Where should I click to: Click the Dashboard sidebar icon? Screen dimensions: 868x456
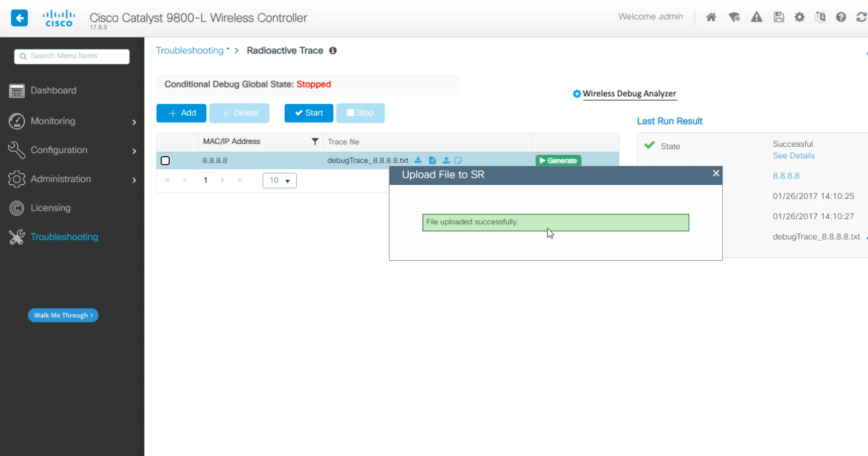pos(17,91)
